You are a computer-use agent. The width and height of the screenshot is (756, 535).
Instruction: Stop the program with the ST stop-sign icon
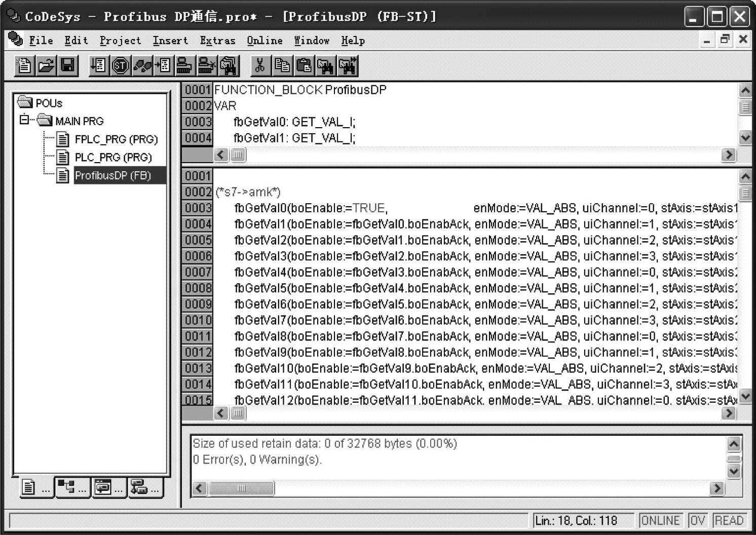(x=120, y=66)
